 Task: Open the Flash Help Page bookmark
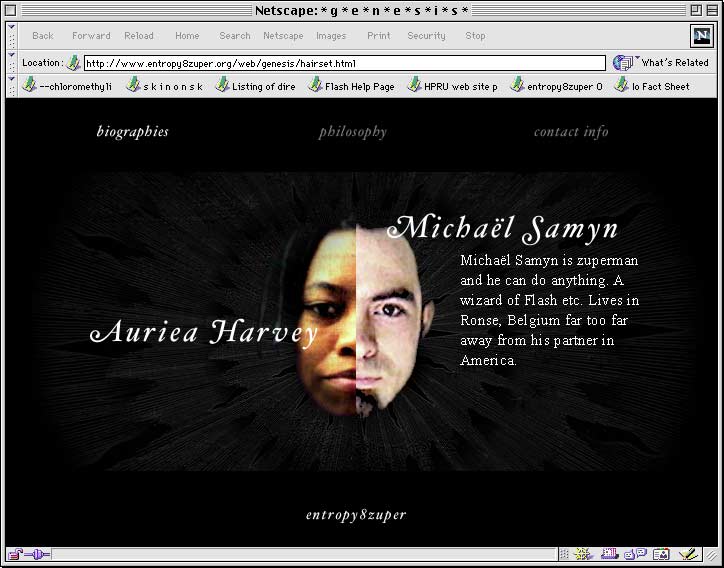tap(351, 87)
